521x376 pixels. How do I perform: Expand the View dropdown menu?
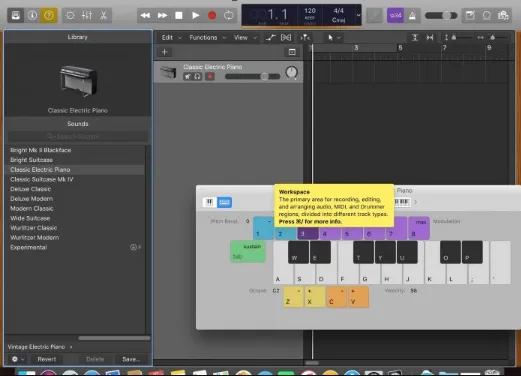(245, 38)
